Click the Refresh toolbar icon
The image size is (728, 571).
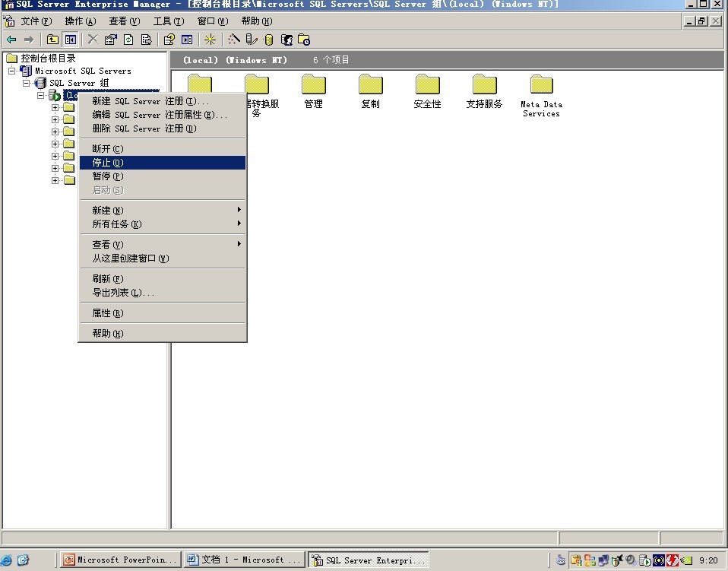pyautogui.click(x=128, y=40)
